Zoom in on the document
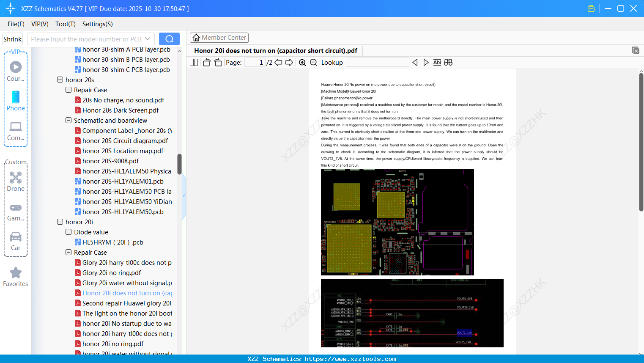 [302, 63]
